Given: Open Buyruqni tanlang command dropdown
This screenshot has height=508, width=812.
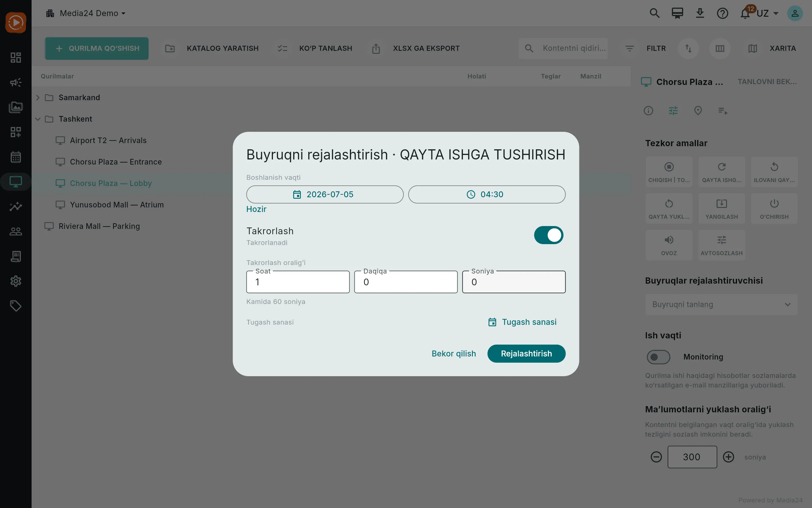Looking at the screenshot, I should tap(721, 305).
